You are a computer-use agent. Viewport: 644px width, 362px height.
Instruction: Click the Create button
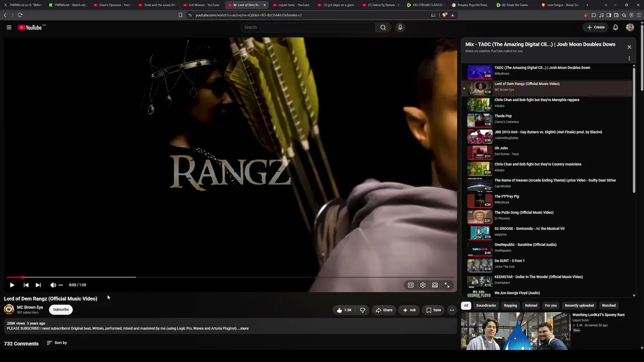[596, 27]
